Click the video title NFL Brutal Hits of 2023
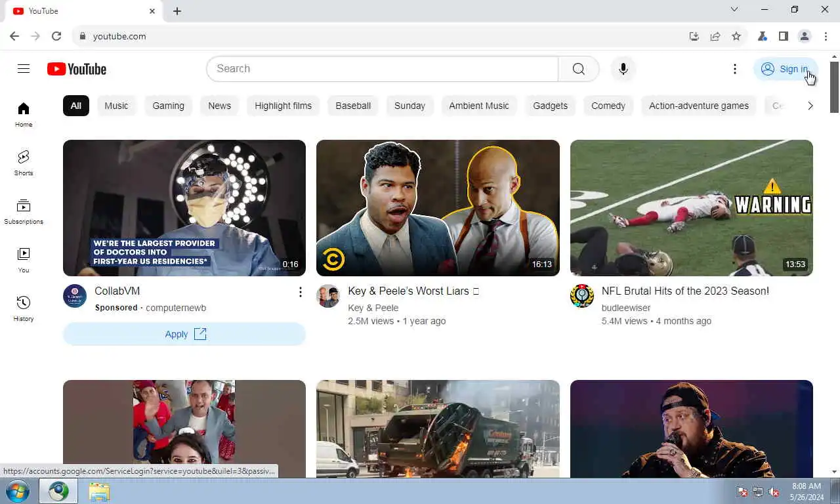 [x=685, y=291]
